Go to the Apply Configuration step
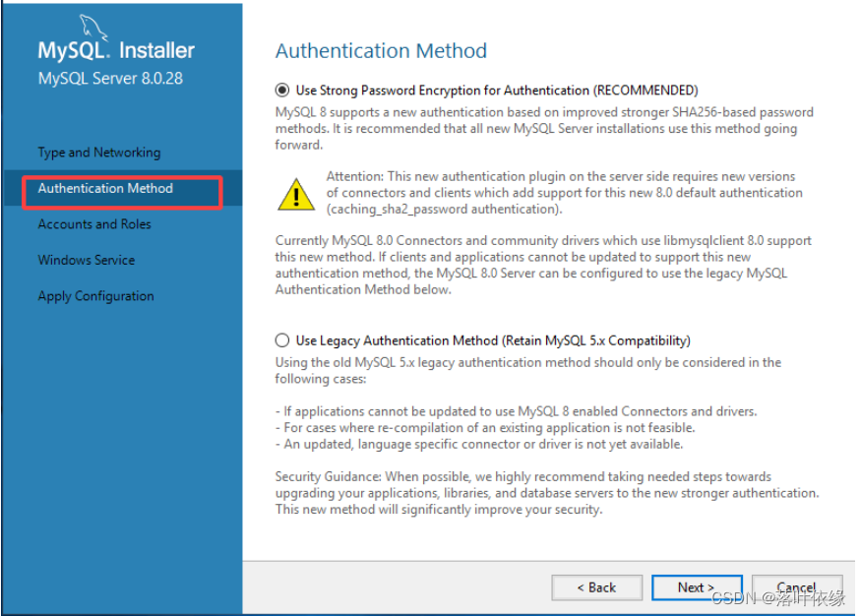 point(96,296)
